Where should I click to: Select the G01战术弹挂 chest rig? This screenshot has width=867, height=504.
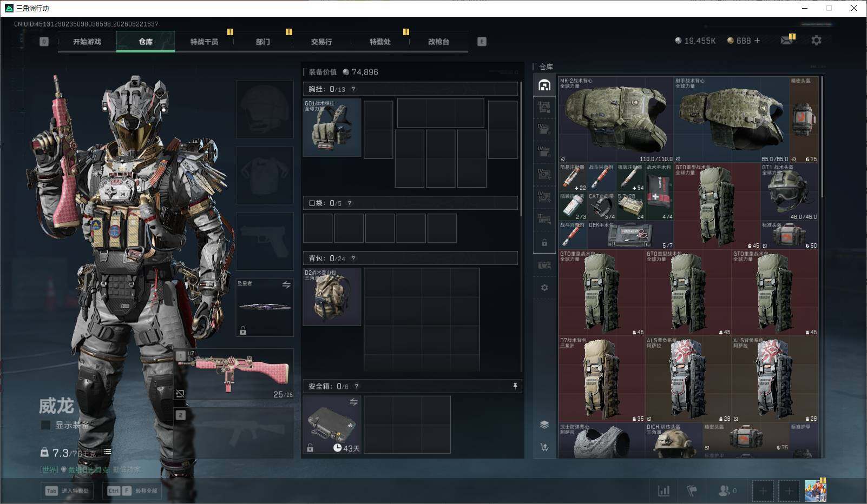coord(332,128)
